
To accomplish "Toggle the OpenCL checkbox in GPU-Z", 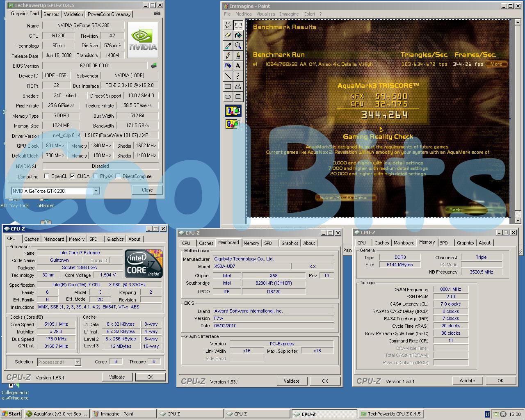I will pos(47,176).
